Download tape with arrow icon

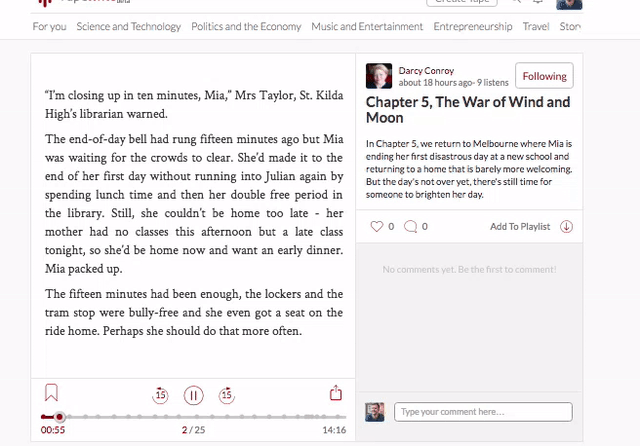click(x=567, y=226)
